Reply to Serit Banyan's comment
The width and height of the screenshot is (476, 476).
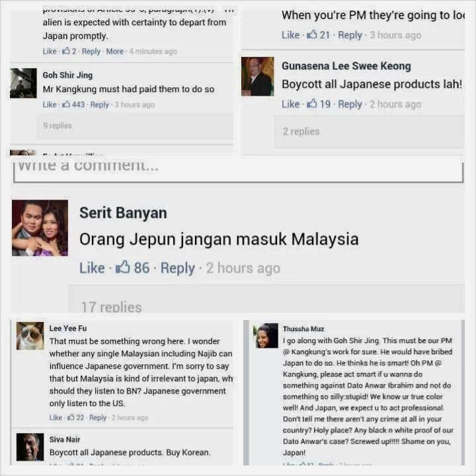tap(178, 268)
